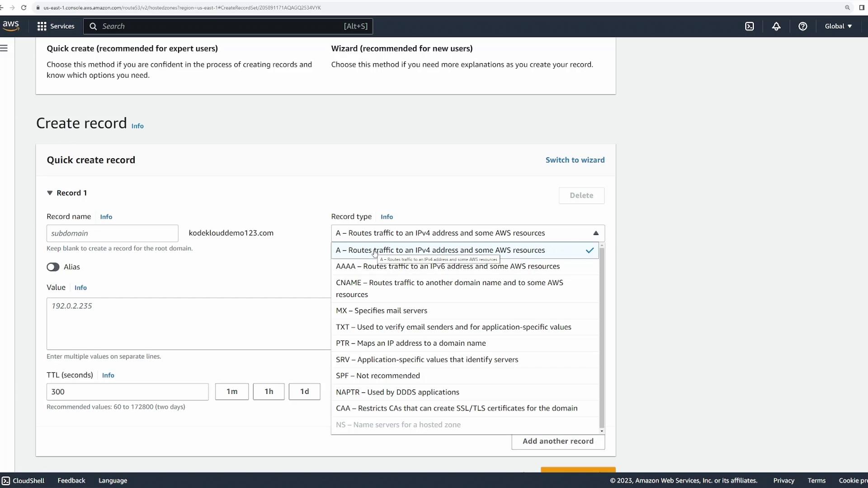Screen dimensions: 868x488
Task: Close the Record type dropdown arrow
Action: (x=596, y=233)
